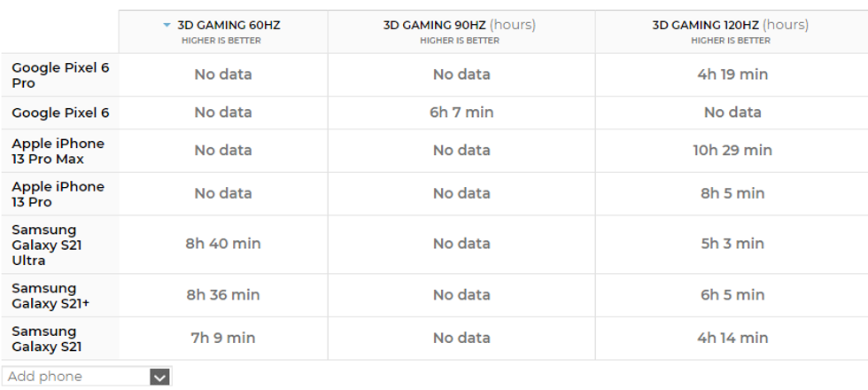This screenshot has height=390, width=868.
Task: Sort by 3D Gaming 90Hz column header
Action: click(x=459, y=26)
